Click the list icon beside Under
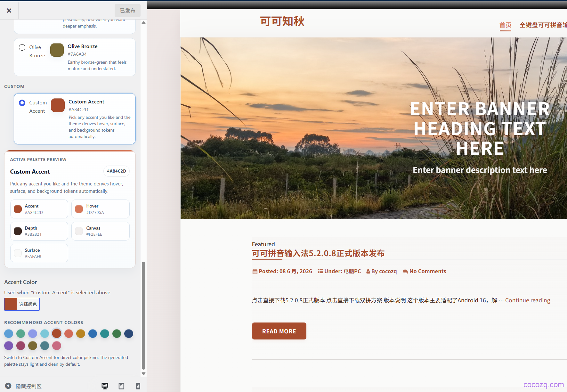 point(320,271)
